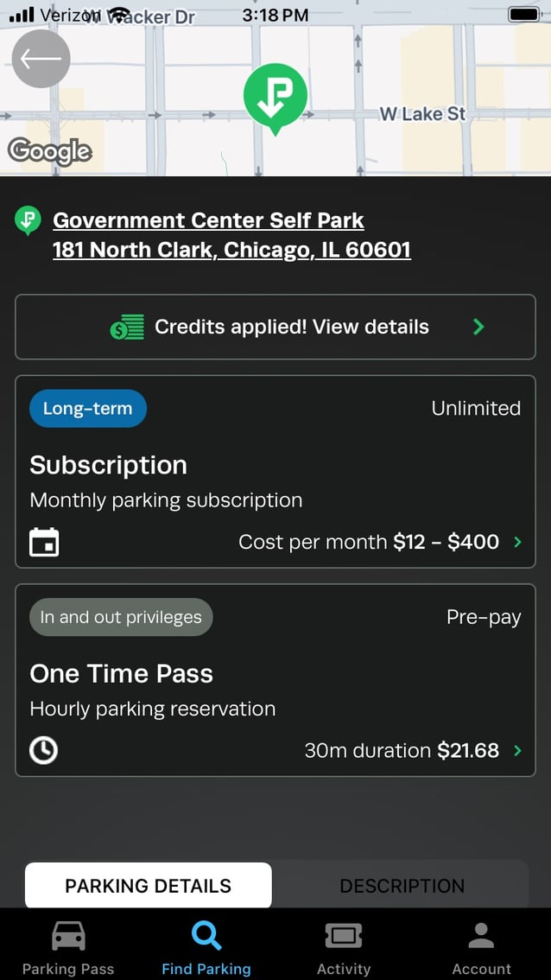Tap the In and out privileges badge
Screen dimensions: 551x980
point(121,617)
